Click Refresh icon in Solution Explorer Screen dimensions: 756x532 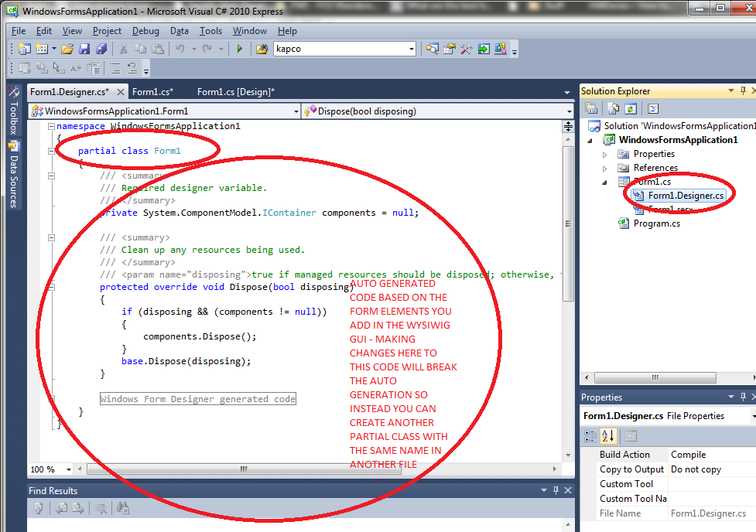coord(631,109)
